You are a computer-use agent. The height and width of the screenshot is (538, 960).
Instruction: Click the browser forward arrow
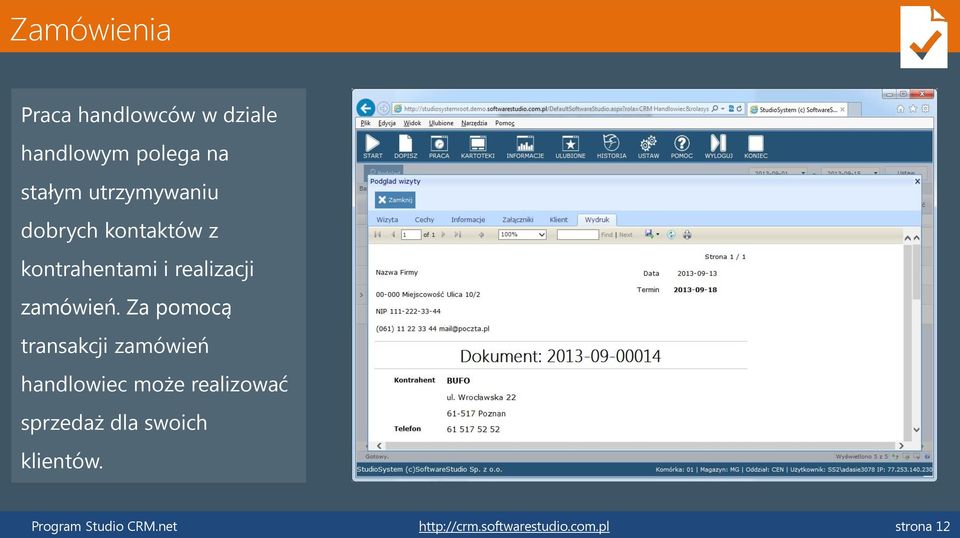tap(383, 108)
